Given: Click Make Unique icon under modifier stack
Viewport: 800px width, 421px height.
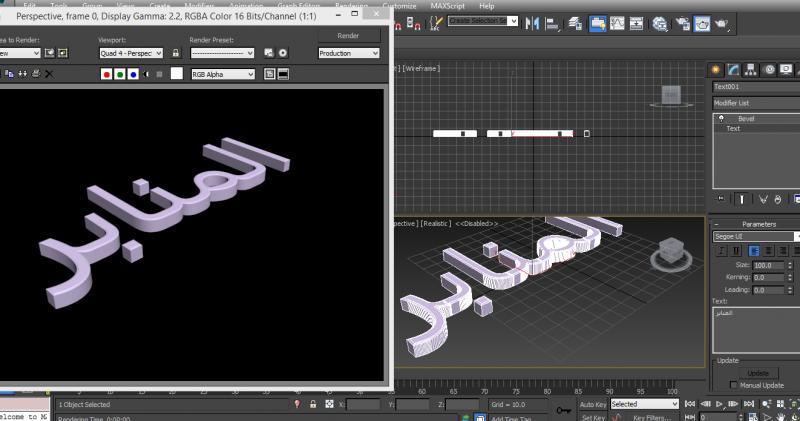Looking at the screenshot, I should (x=763, y=199).
